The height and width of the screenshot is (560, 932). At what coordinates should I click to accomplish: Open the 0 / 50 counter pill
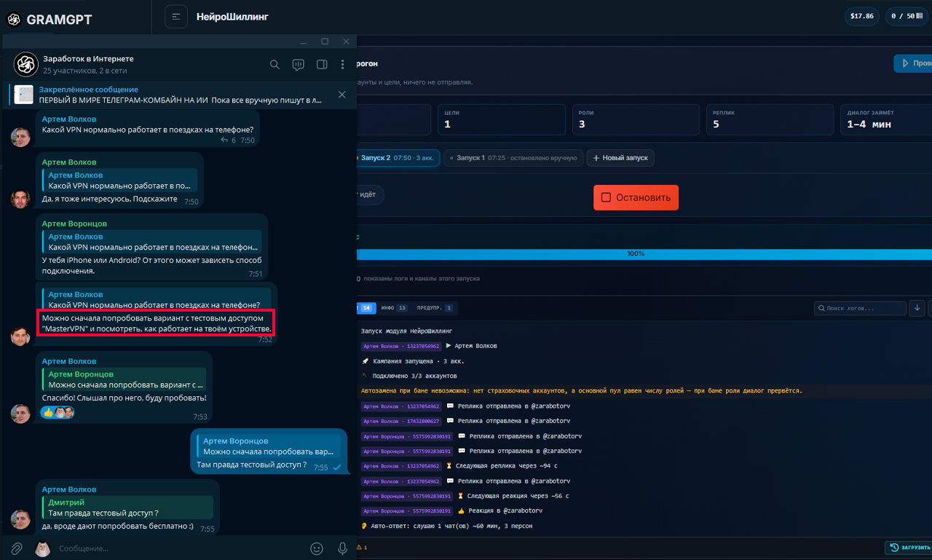[907, 16]
